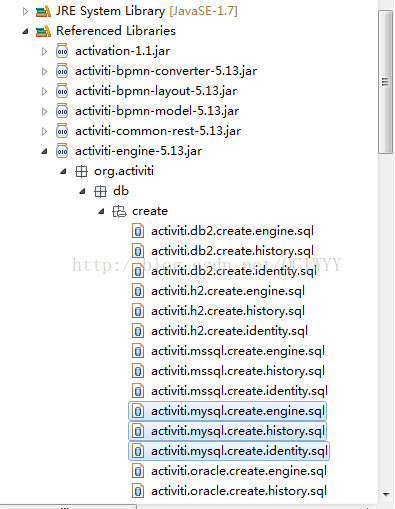Select activiti-engine-5.13.jar entry
395x509 pixels.
click(138, 151)
